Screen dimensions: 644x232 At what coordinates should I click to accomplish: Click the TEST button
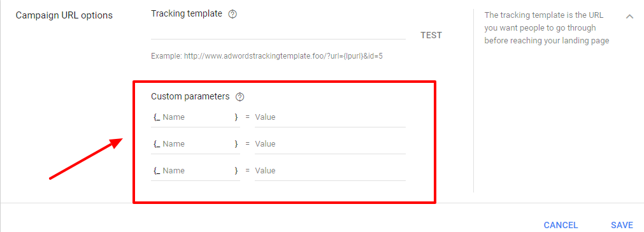tap(431, 35)
